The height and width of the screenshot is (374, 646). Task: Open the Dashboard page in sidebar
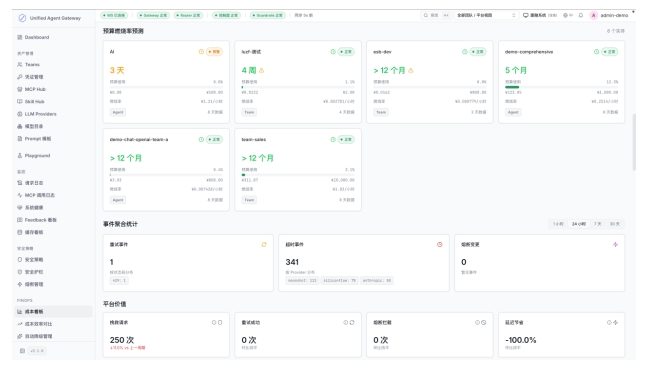click(54, 37)
